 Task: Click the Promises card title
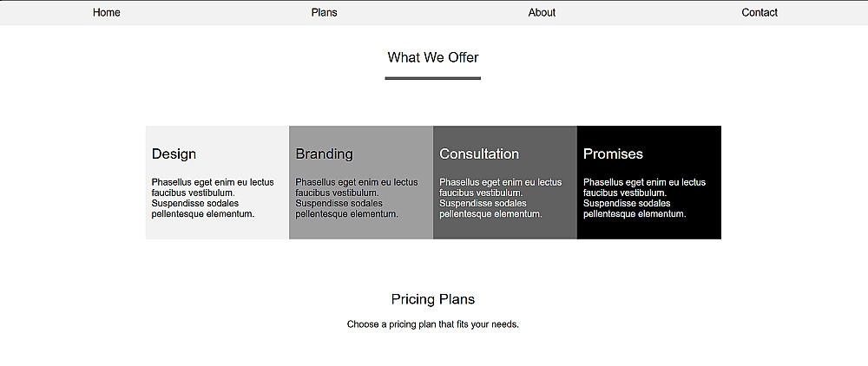(x=613, y=154)
